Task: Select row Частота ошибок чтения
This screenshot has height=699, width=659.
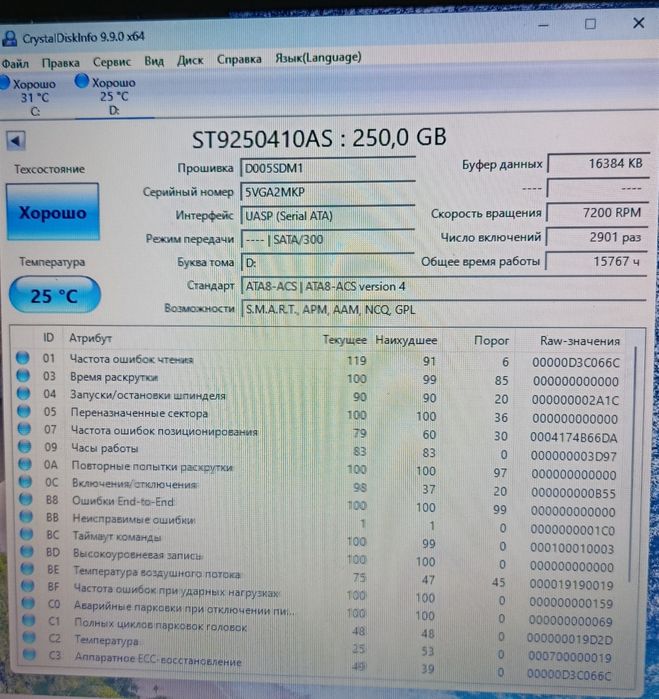Action: [x=317, y=360]
